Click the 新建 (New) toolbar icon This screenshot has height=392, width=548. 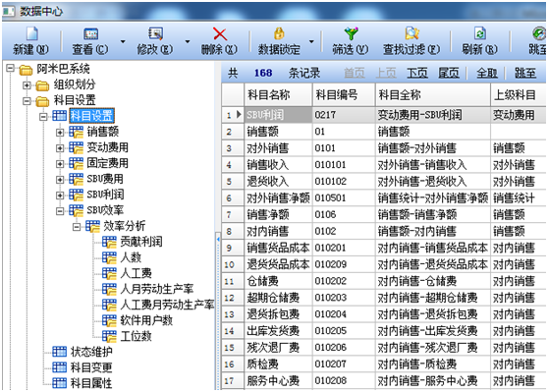click(32, 34)
